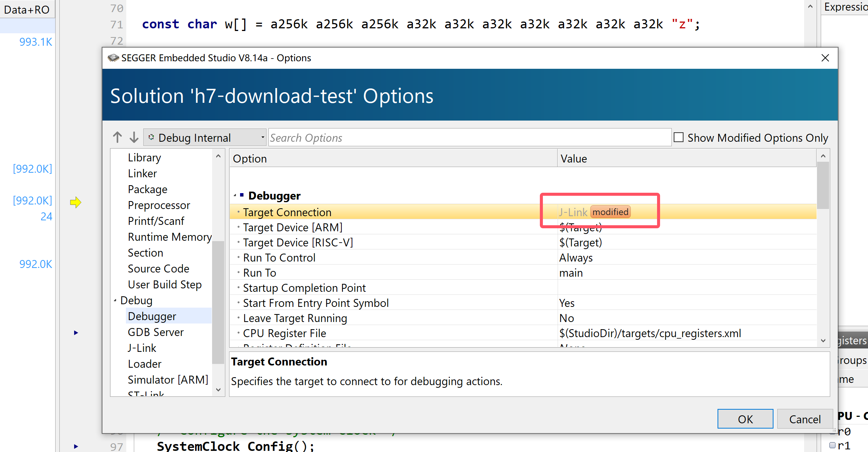Screen dimensions: 868x452
Task: Select J-Link in the category tree
Action: [142, 348]
